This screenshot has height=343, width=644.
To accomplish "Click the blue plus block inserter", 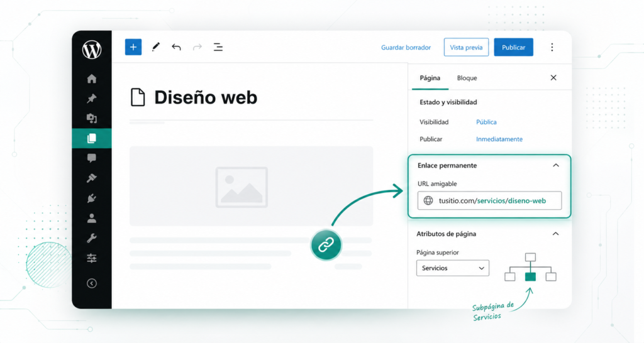I will pos(133,47).
